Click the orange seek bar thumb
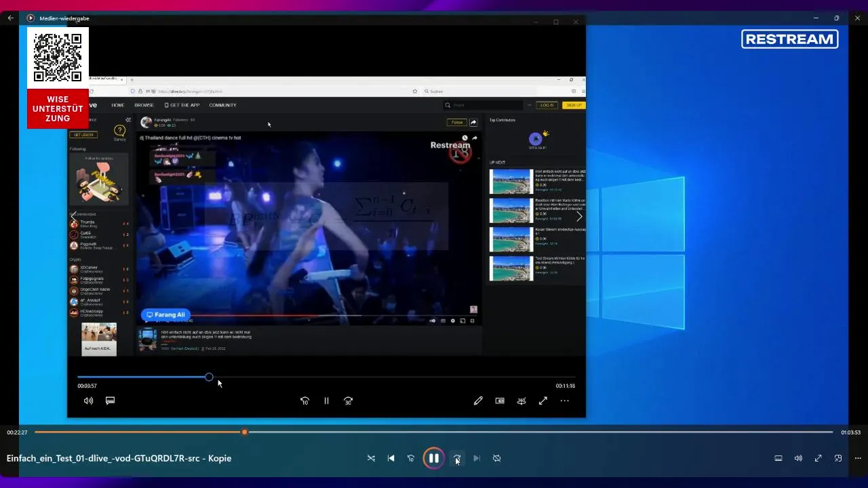Viewport: 868px width, 488px height. [x=244, y=432]
